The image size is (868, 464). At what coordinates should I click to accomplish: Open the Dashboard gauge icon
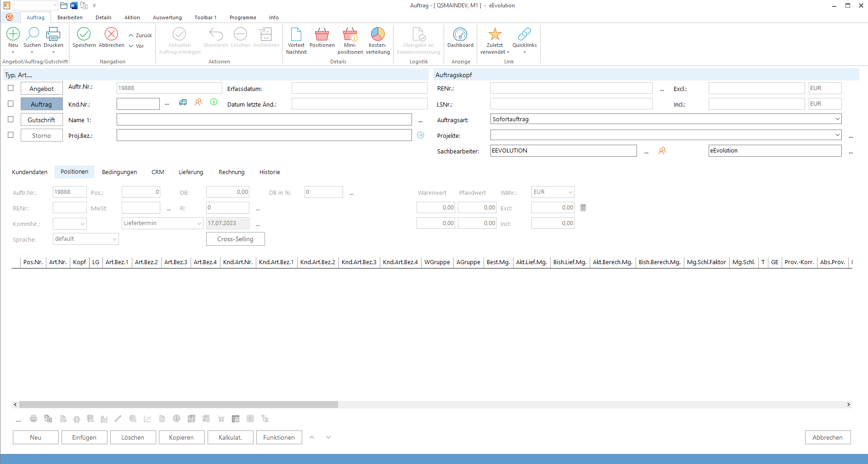[x=460, y=34]
